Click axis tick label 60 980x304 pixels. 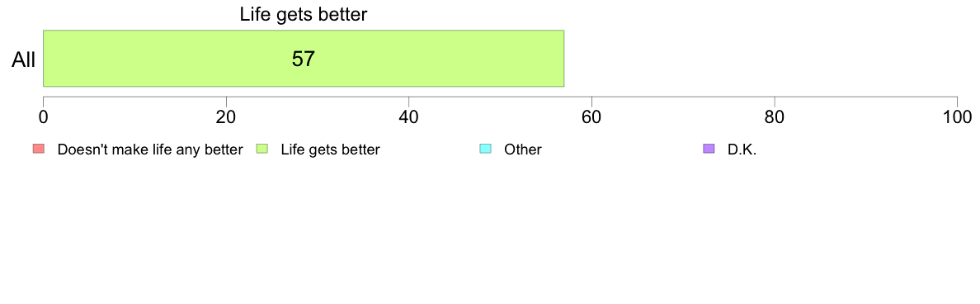tap(591, 116)
